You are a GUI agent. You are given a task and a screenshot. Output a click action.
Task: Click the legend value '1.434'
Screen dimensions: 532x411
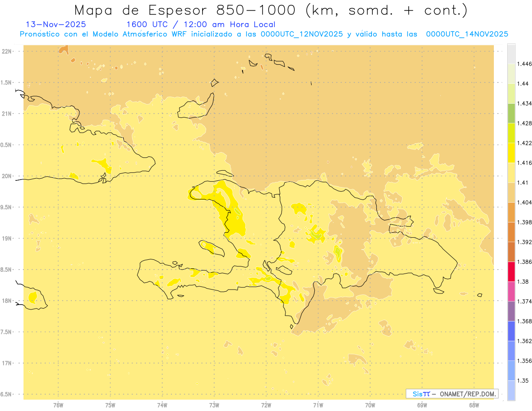pyautogui.click(x=525, y=103)
